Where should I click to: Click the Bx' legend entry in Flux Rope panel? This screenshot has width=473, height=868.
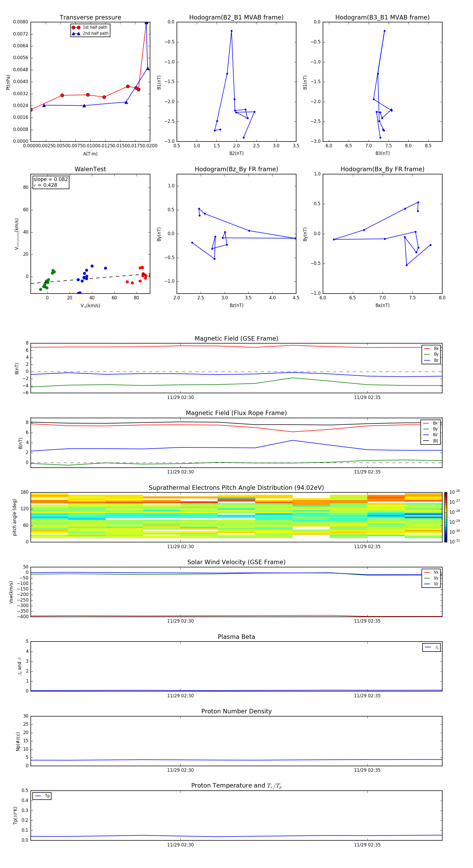point(431,423)
